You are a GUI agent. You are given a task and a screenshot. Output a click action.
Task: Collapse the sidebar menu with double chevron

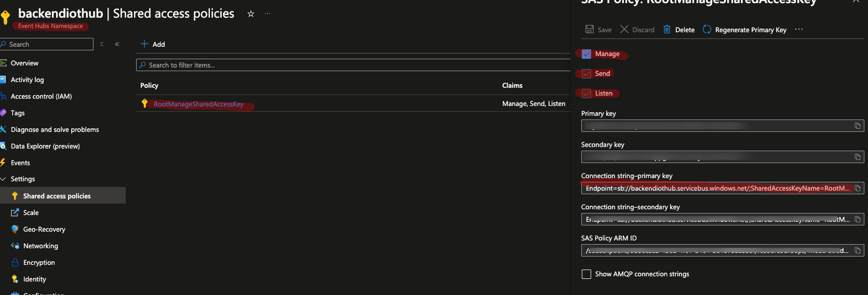117,44
